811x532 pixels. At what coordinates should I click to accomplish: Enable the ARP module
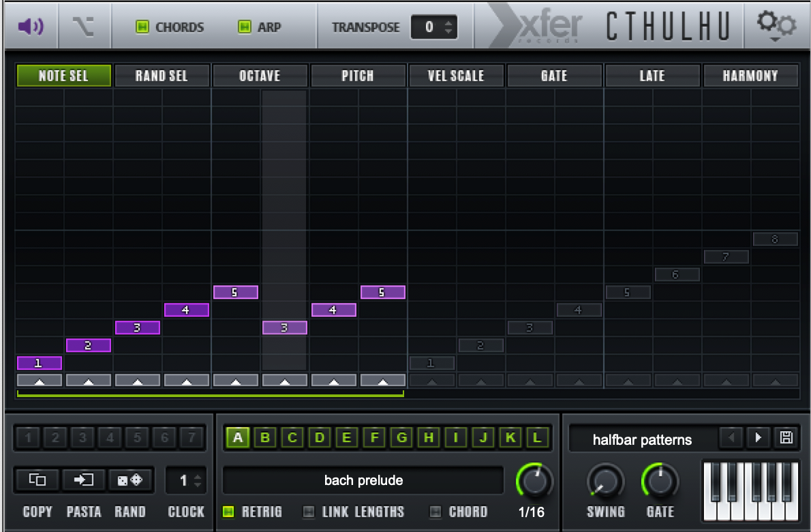(244, 27)
